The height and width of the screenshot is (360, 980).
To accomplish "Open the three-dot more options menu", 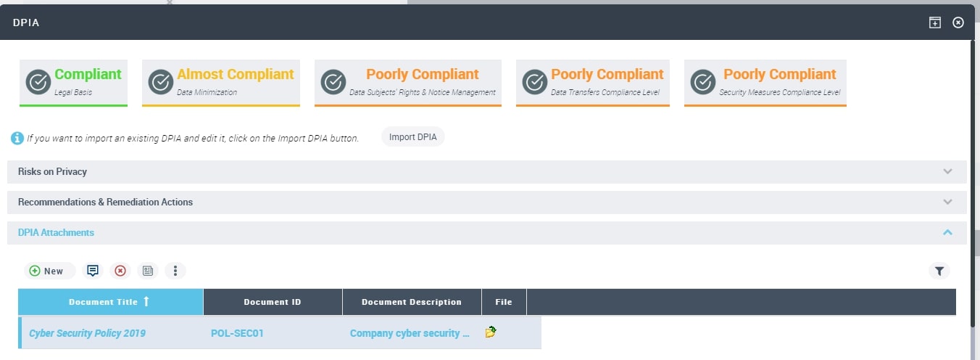I will 175,271.
